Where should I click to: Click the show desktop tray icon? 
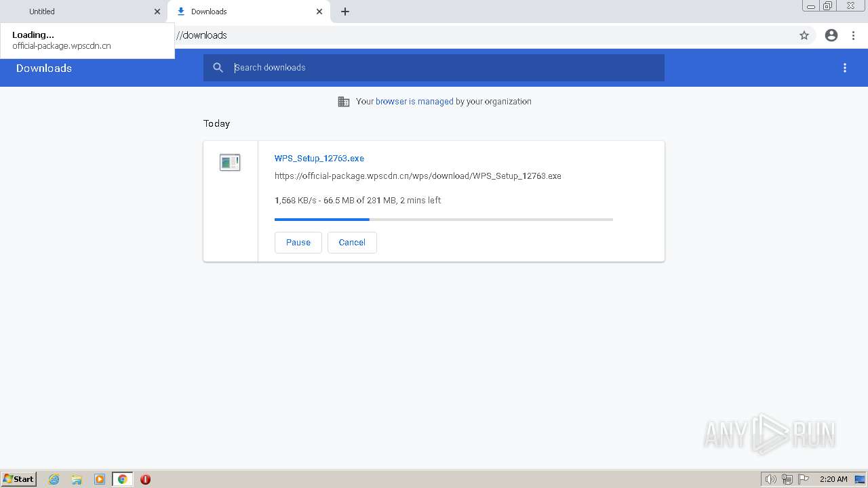[x=860, y=479]
